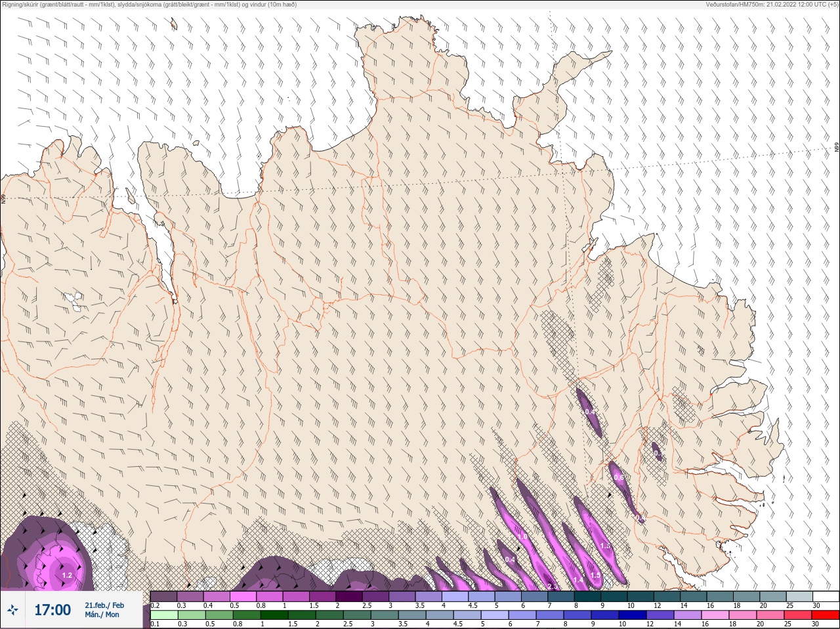The image size is (840, 629).
Task: Select the 17:00 forecast time display
Action: tap(52, 610)
